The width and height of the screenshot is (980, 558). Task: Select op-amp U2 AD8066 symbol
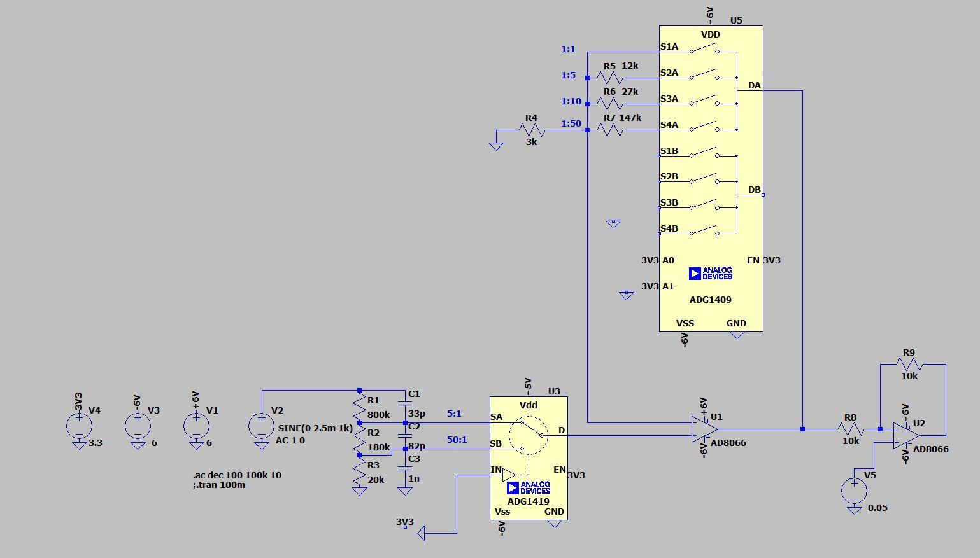(906, 435)
